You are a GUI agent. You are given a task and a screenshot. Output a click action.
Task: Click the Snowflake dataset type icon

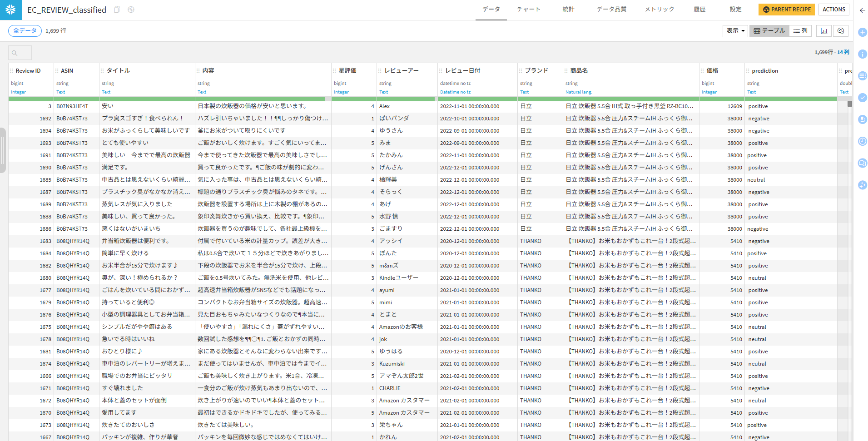[10, 10]
